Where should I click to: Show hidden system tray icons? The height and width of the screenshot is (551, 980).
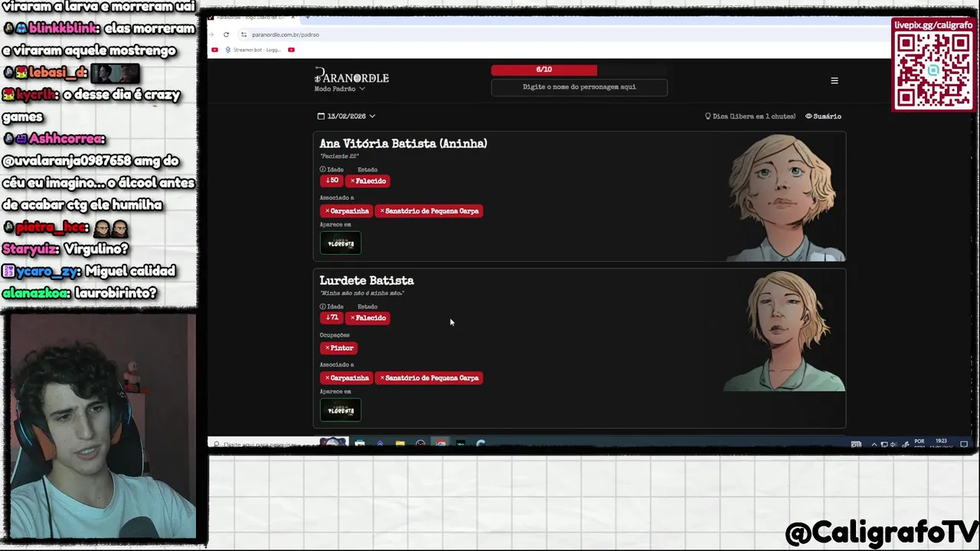tap(874, 444)
